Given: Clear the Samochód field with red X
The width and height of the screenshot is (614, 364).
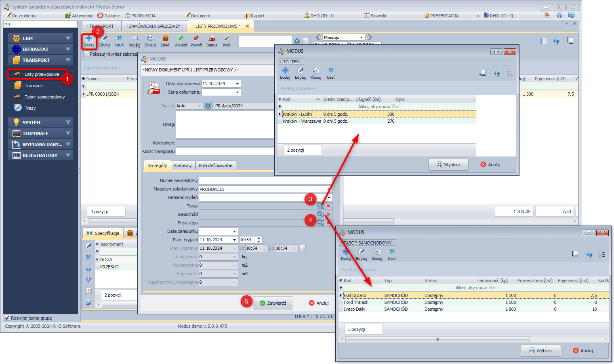Looking at the screenshot, I should 328,214.
